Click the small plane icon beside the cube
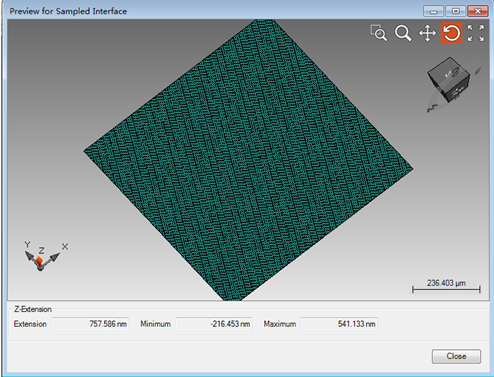The image size is (494, 377). 478,70
